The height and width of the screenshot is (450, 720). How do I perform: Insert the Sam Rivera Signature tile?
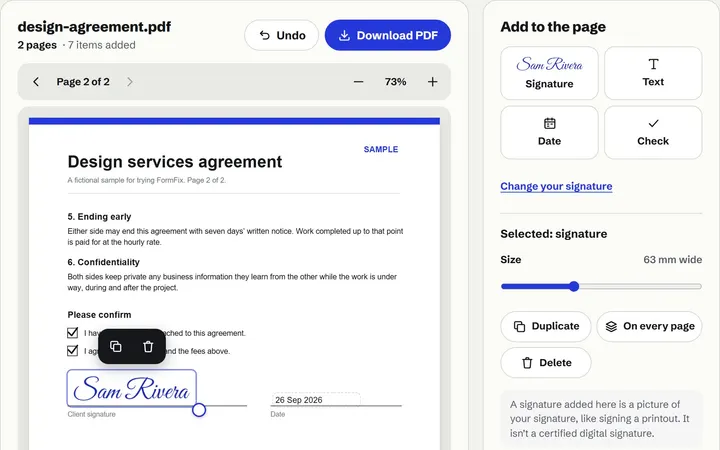[549, 73]
